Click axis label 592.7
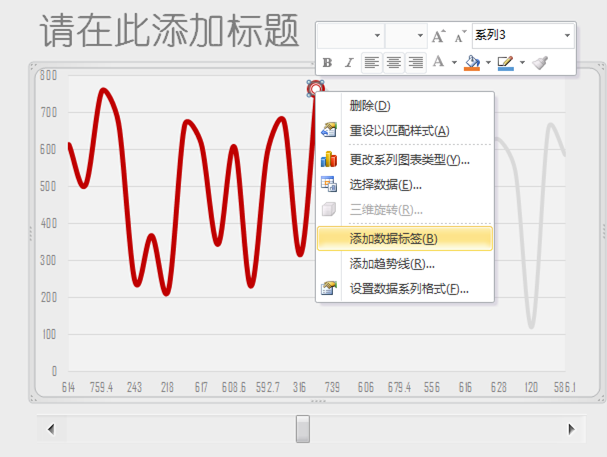 (x=267, y=387)
